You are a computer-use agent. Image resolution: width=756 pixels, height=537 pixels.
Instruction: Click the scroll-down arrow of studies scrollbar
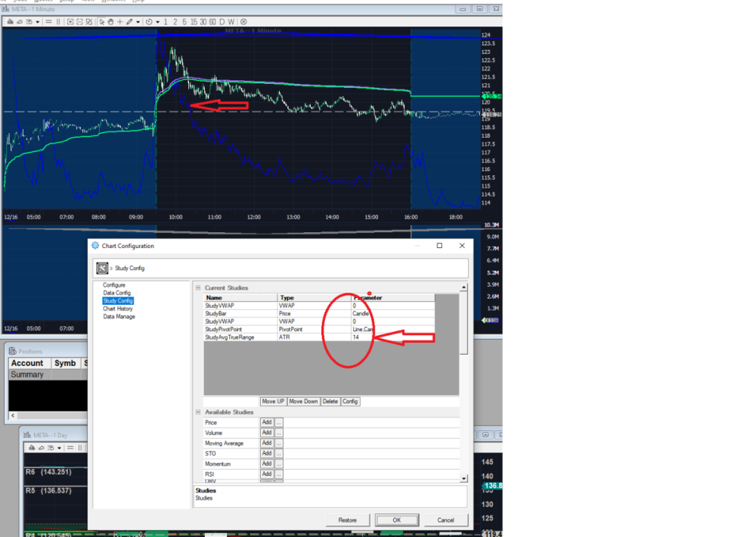coord(464,477)
